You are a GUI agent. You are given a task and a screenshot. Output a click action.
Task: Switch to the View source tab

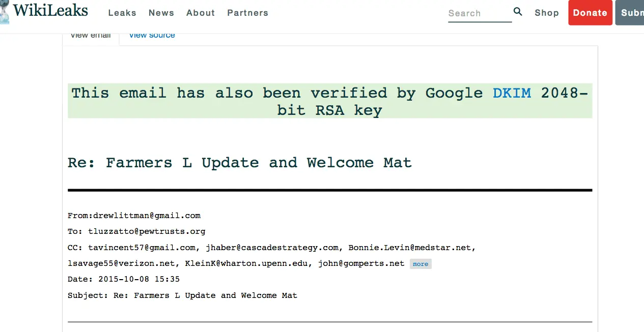coord(152,36)
